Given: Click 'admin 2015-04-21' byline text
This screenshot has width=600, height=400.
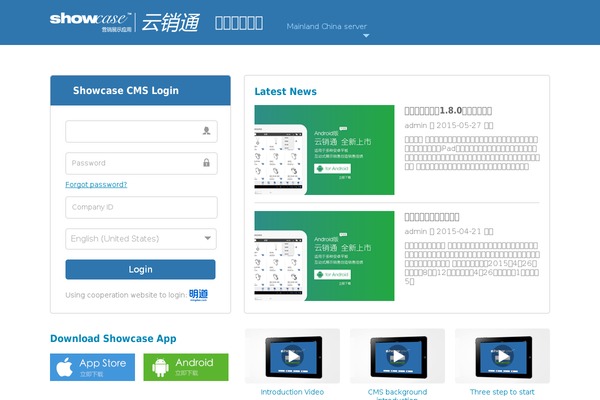Looking at the screenshot, I should click(449, 232).
